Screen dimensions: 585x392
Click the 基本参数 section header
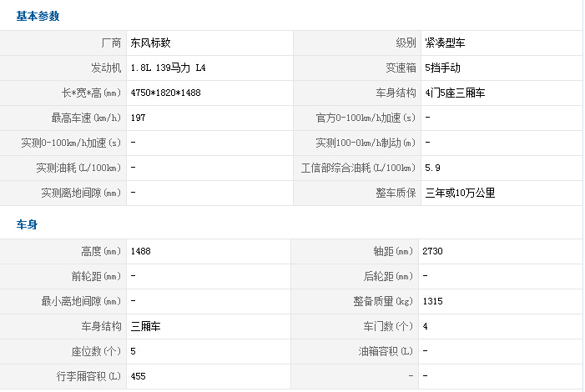(x=38, y=16)
